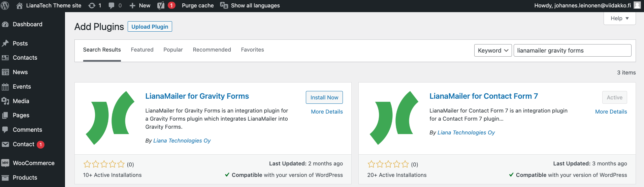Click the home icon for LianaTech Theme site
644x187 pixels.
[x=20, y=5]
